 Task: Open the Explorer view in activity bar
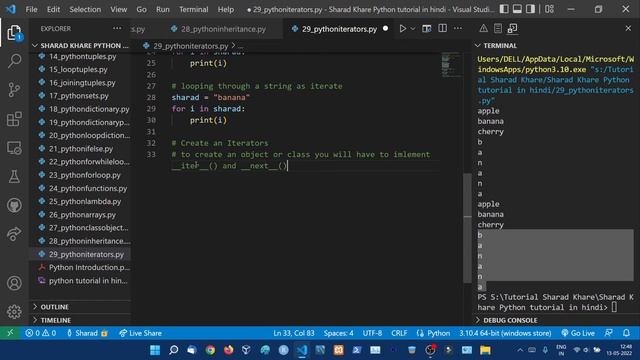pyautogui.click(x=14, y=33)
